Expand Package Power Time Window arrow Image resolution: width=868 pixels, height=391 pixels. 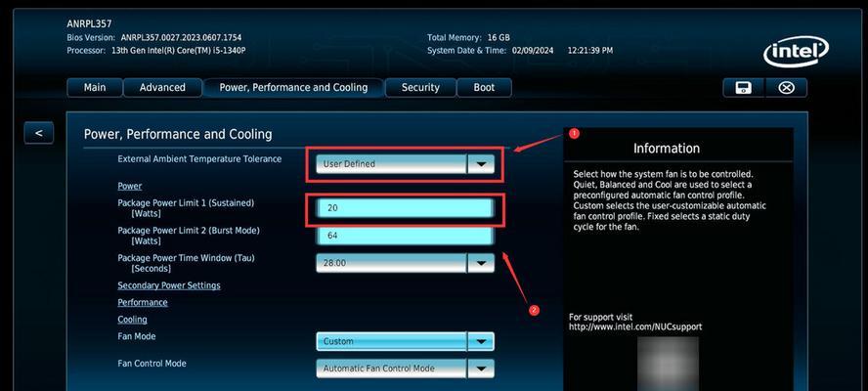(481, 263)
